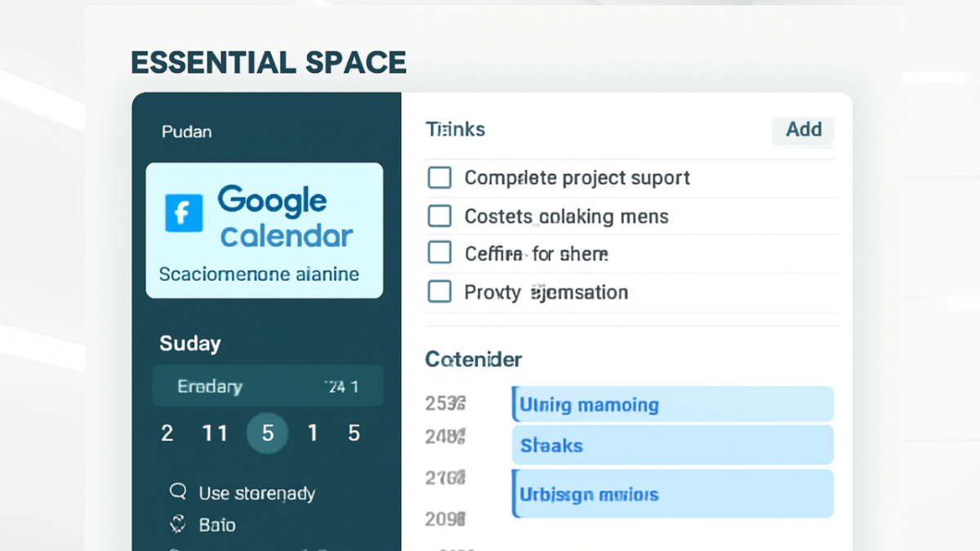Click the speech bubble icon beside Use storenady
This screenshot has height=551, width=980.
pyautogui.click(x=178, y=492)
